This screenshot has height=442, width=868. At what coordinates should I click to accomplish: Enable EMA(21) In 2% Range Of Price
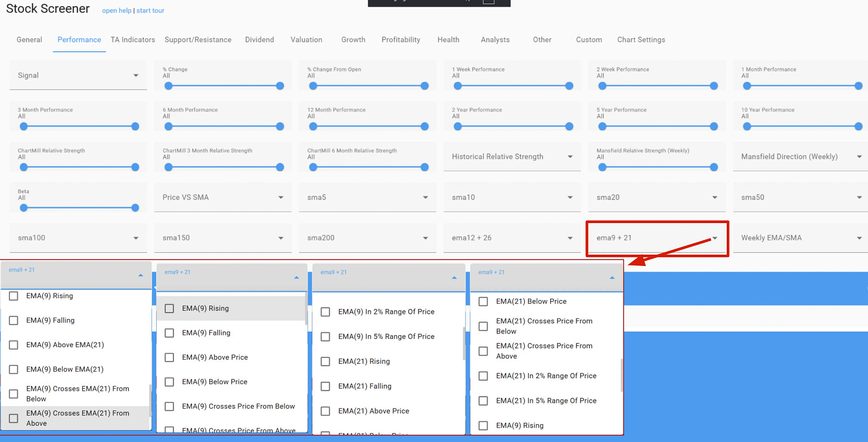coord(483,376)
